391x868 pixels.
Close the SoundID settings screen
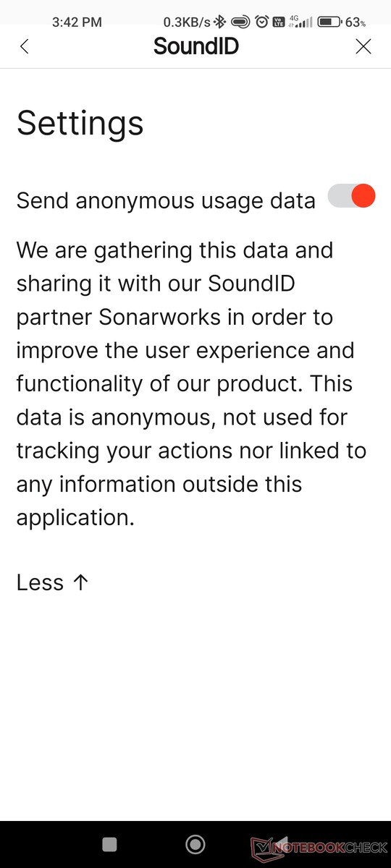(x=363, y=47)
